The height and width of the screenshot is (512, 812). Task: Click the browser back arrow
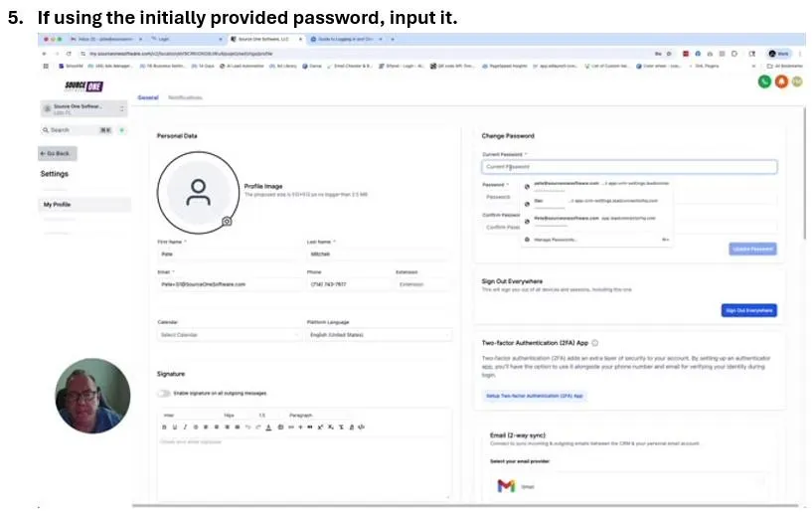pos(45,54)
